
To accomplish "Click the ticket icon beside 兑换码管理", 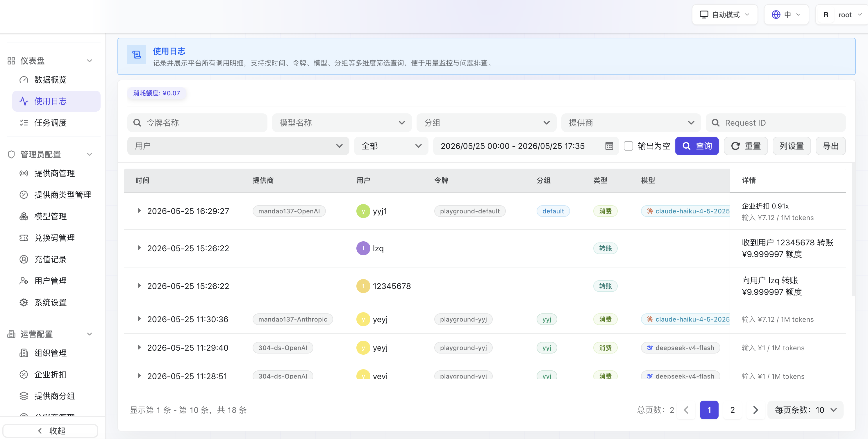I will pos(24,238).
